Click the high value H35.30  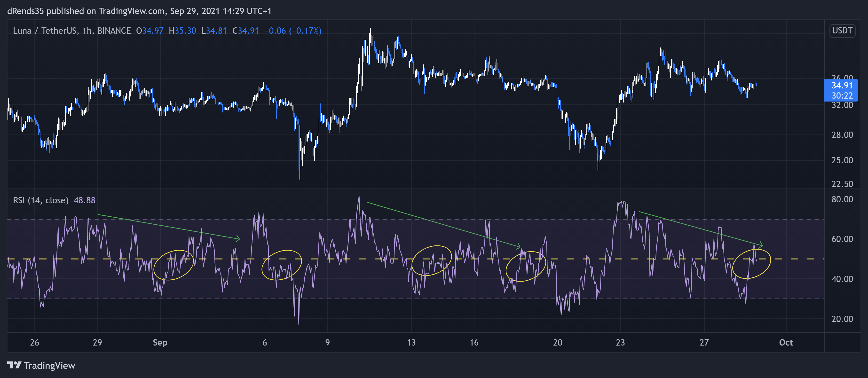(x=182, y=31)
